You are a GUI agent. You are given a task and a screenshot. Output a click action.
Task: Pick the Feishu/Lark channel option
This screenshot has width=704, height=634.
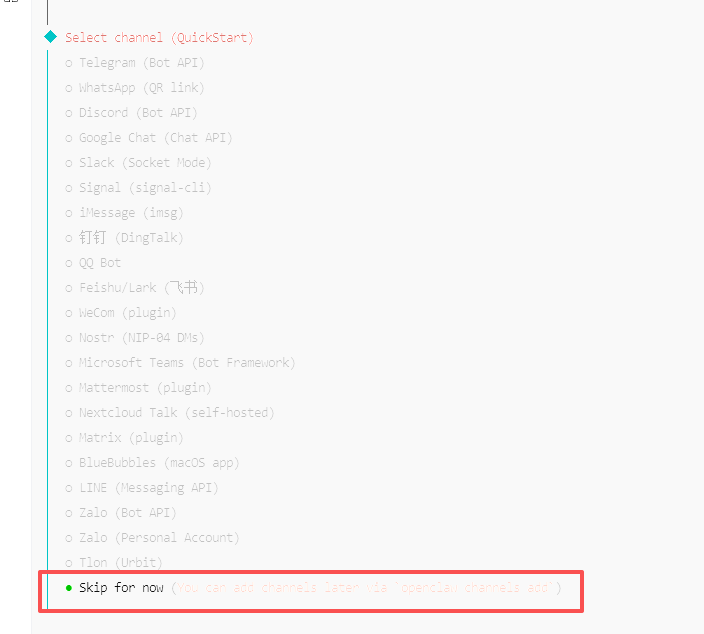coord(141,288)
